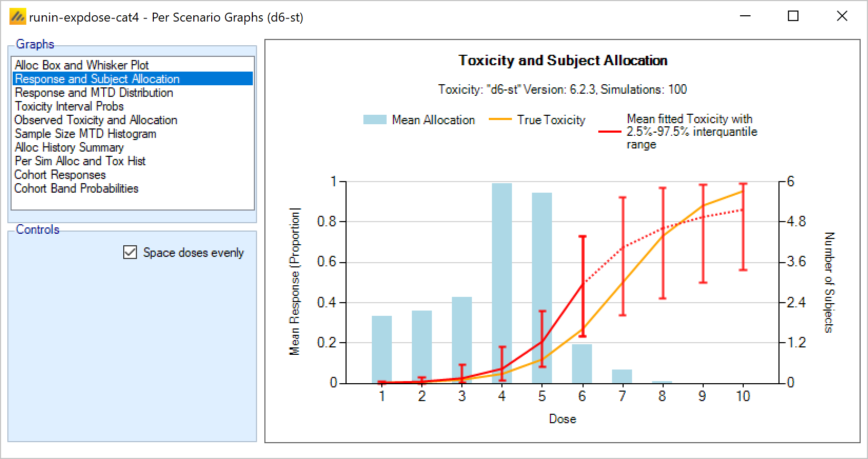The width and height of the screenshot is (868, 459).
Task: View Per Sim Alloc and Tox Hist
Action: 80,161
